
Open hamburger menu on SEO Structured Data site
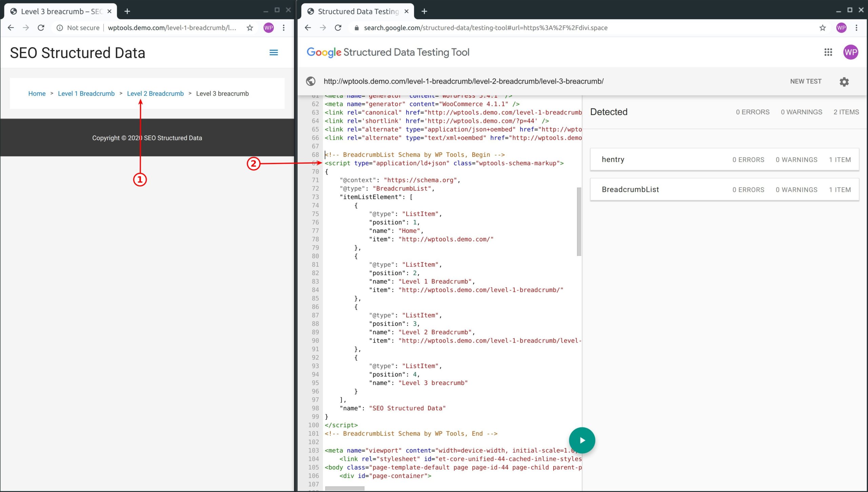tap(274, 53)
